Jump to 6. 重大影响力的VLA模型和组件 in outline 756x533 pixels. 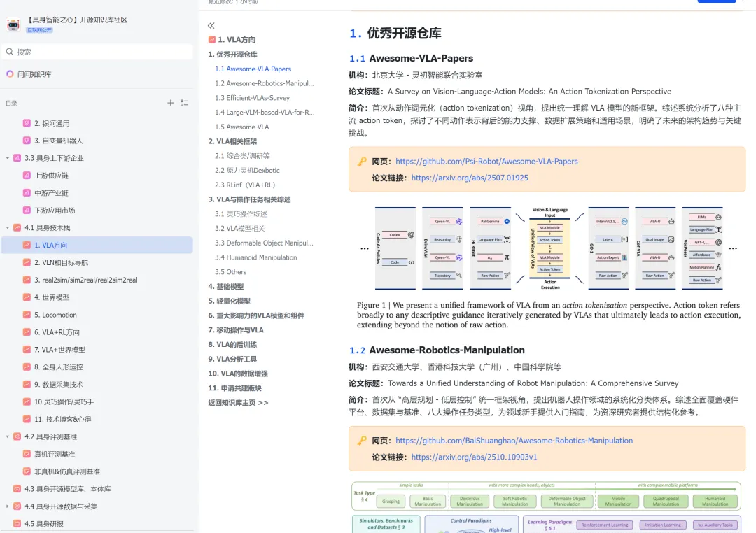click(256, 315)
